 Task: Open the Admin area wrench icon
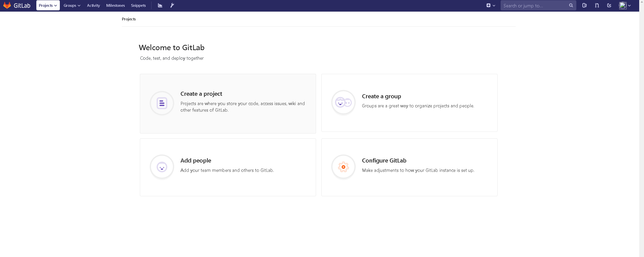[x=172, y=5]
